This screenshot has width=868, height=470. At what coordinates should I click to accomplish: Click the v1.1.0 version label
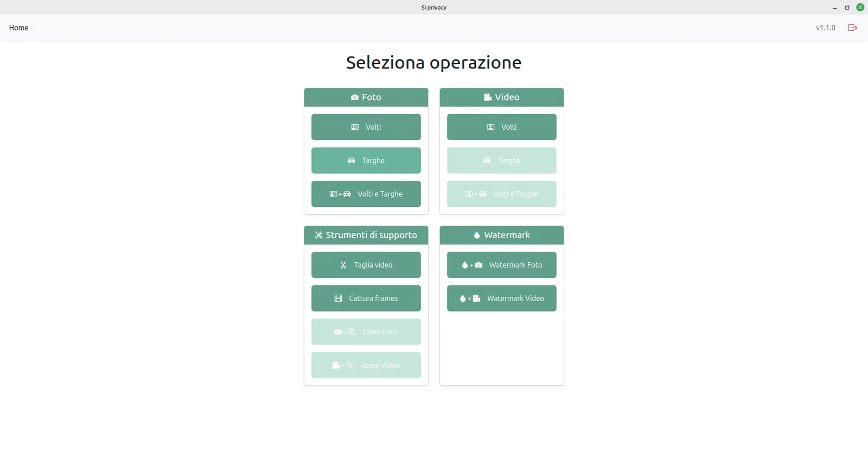point(826,28)
